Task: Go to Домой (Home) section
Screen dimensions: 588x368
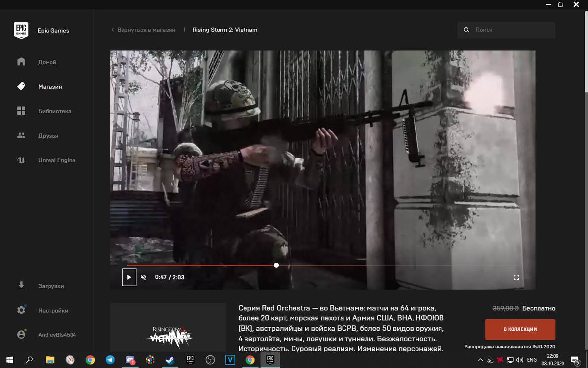Action: [47, 62]
